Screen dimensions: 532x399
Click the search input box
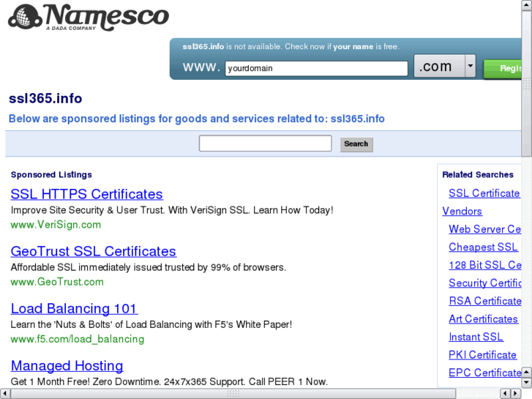[265, 143]
